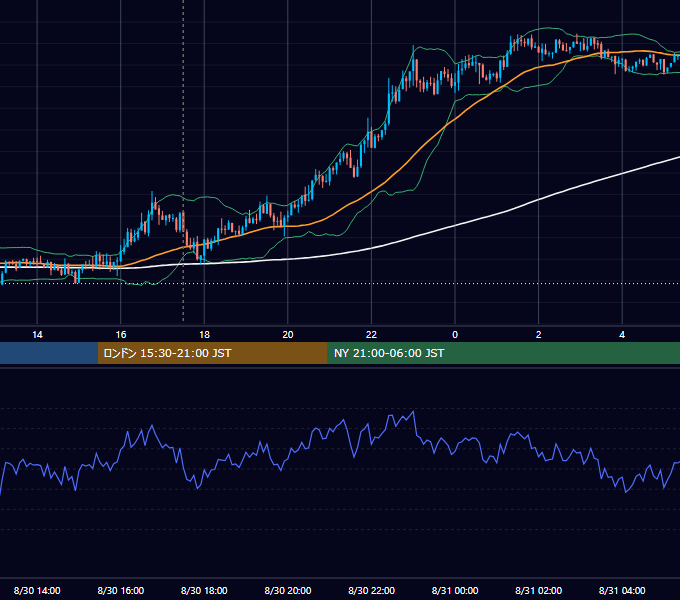
Task: Click the 8/31 02:00 date label
Action: point(539,590)
